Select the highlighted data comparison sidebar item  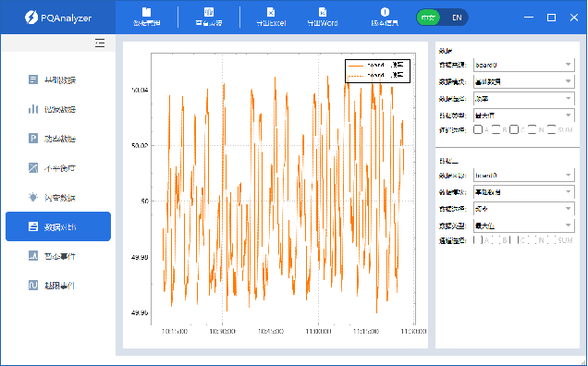click(58, 226)
